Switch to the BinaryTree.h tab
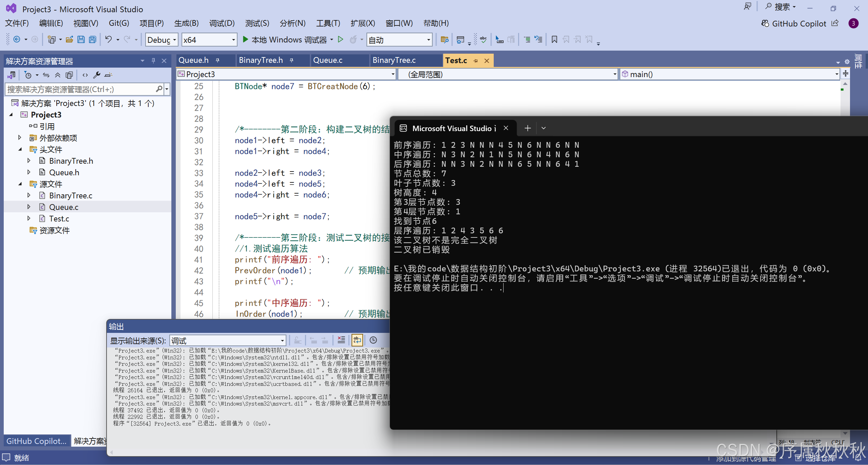This screenshot has height=465, width=868. tap(261, 60)
